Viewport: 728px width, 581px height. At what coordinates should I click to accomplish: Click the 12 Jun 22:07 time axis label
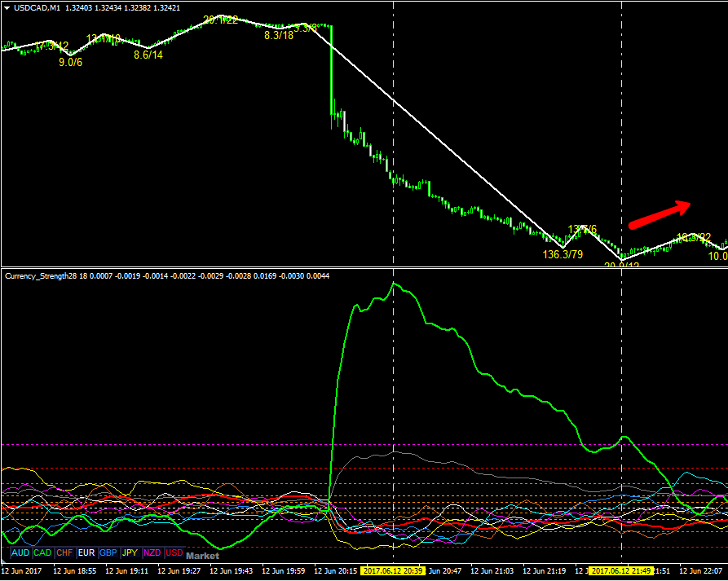click(x=701, y=570)
